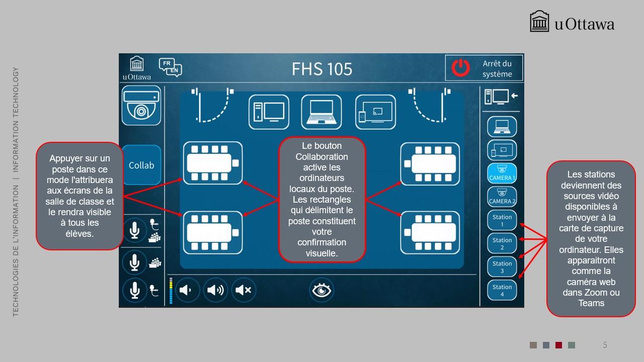Select the desktop PC source in room layout
This screenshot has width=644, height=362.
tap(269, 112)
